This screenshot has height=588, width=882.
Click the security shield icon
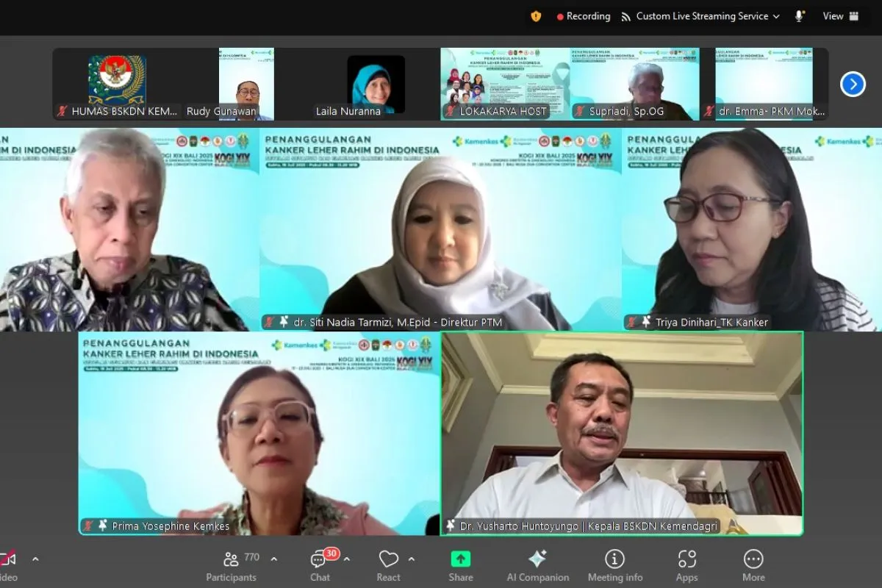536,16
